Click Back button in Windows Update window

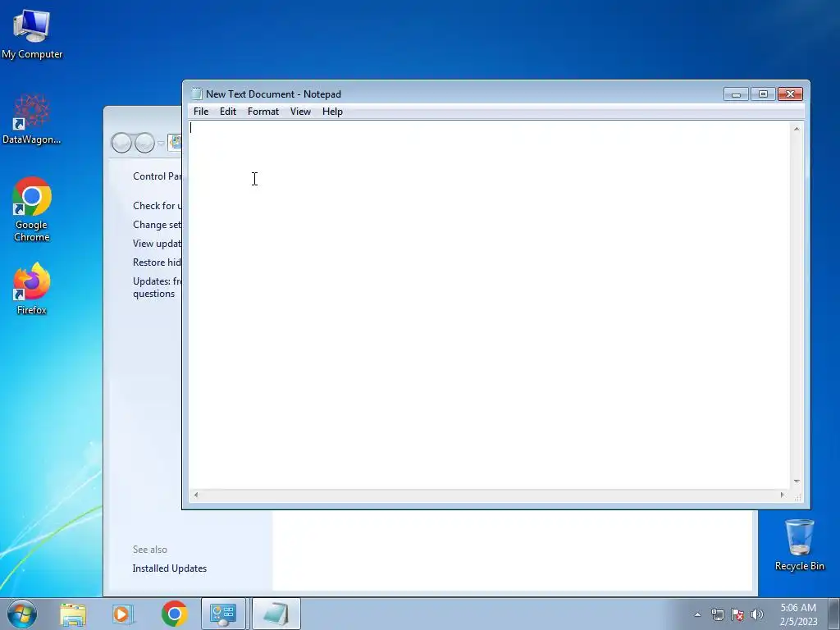(x=121, y=143)
